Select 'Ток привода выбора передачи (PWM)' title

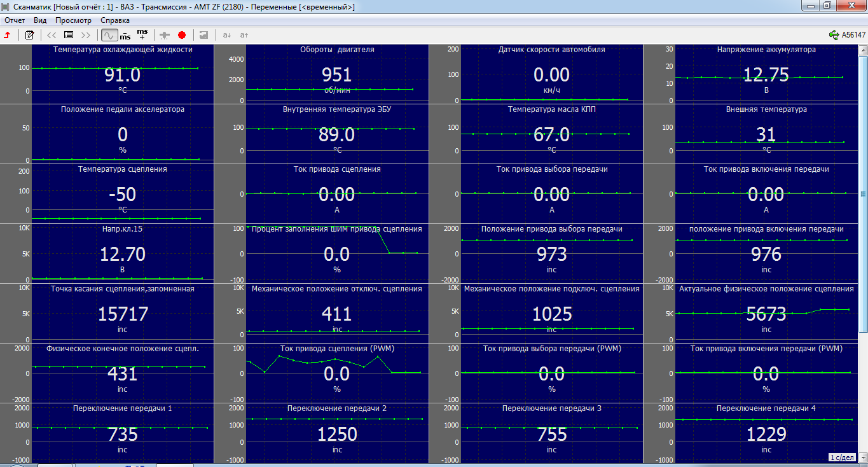(x=552, y=349)
